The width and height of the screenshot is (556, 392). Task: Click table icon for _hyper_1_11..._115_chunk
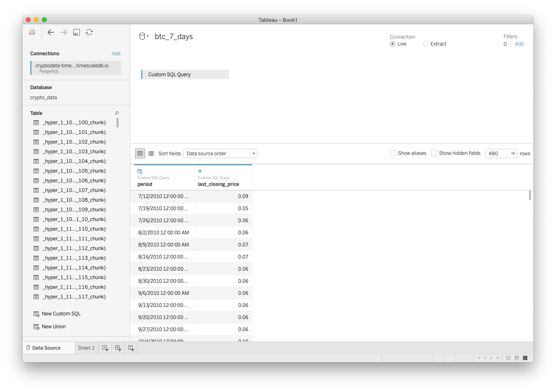pyautogui.click(x=36, y=277)
